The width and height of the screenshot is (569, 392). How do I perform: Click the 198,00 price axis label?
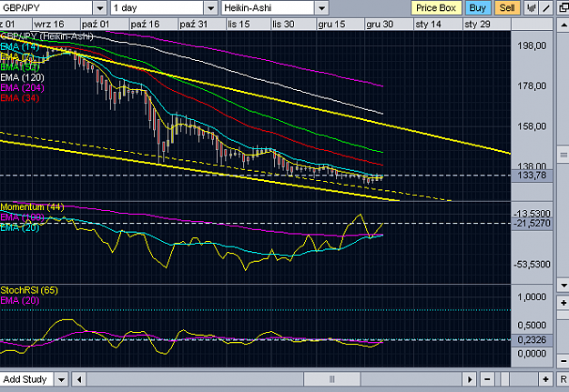click(532, 45)
